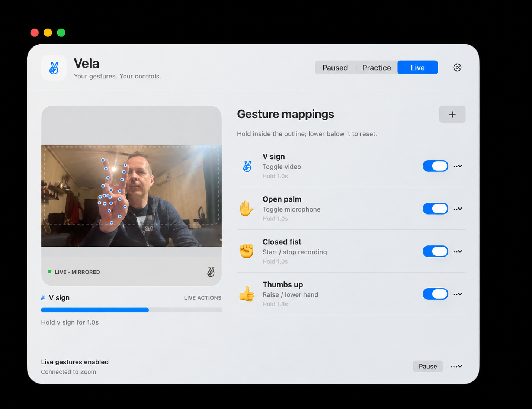The height and width of the screenshot is (409, 532).
Task: Click 'Raise / lower hand' text
Action: coord(290,294)
